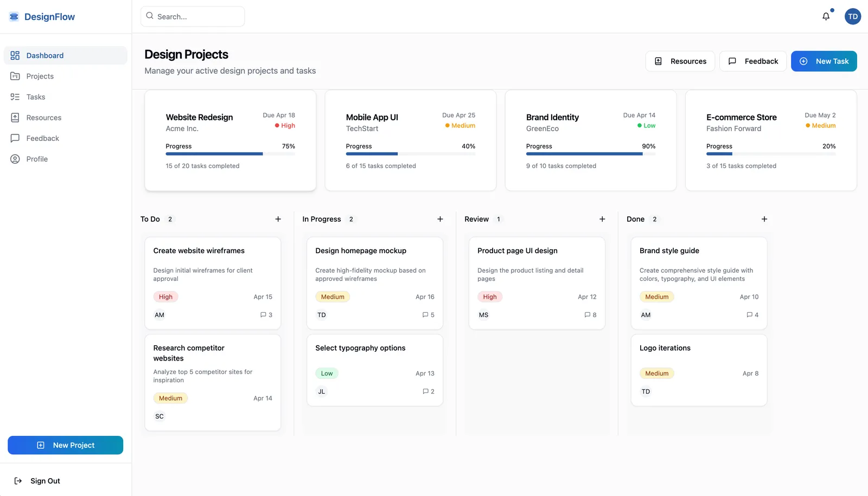
Task: Click the Feedback button in header
Action: pos(753,61)
